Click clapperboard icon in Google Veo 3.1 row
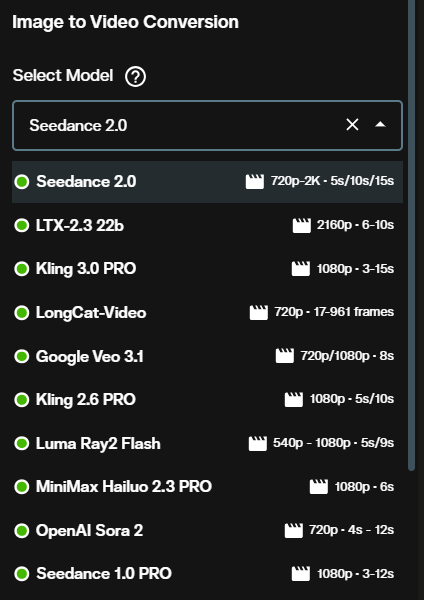Viewport: 424px width, 600px height. (x=285, y=355)
